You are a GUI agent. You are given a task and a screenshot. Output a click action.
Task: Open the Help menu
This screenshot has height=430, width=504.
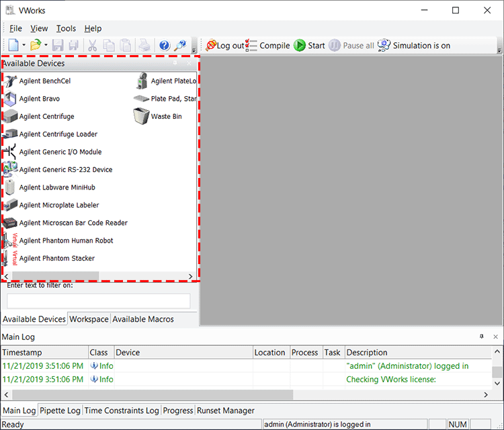[x=93, y=28]
